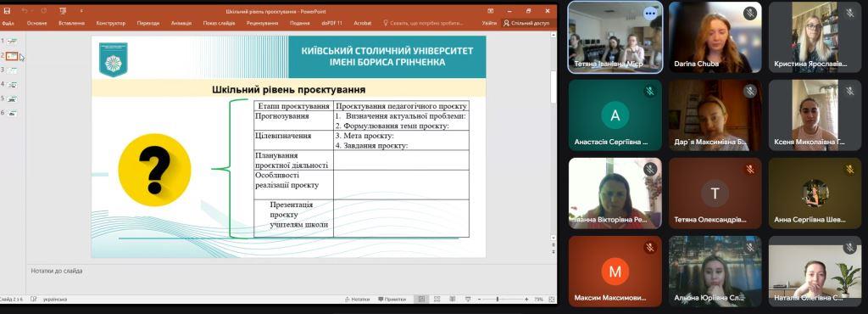Open the Acrobat ribbon tab
This screenshot has height=314, width=868.
pyautogui.click(x=363, y=23)
